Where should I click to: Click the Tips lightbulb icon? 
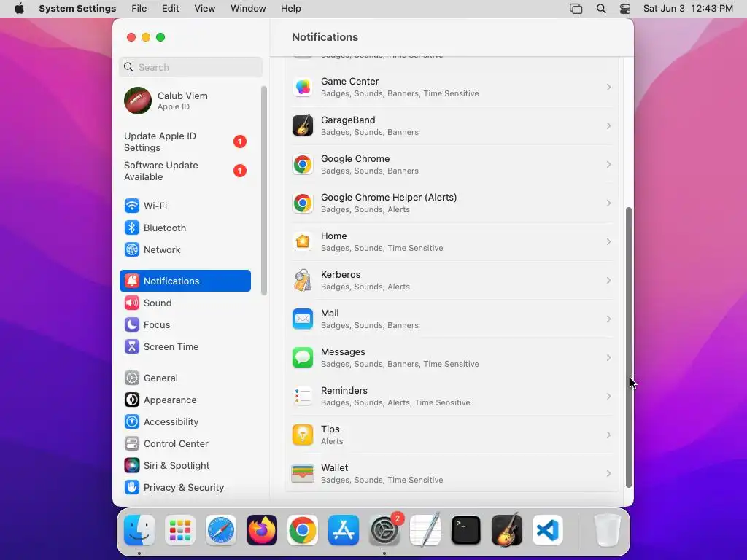[303, 435]
